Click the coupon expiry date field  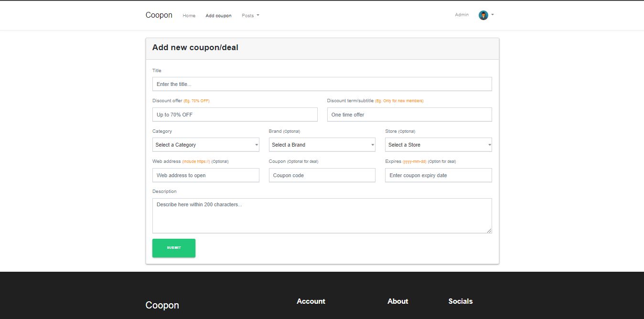[438, 175]
